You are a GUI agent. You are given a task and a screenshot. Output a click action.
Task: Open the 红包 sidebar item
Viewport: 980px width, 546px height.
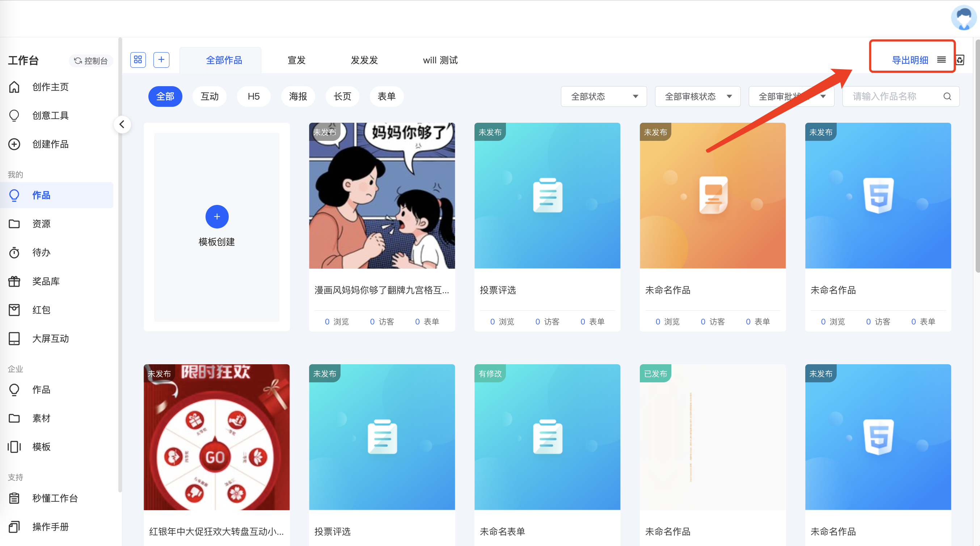coord(41,310)
